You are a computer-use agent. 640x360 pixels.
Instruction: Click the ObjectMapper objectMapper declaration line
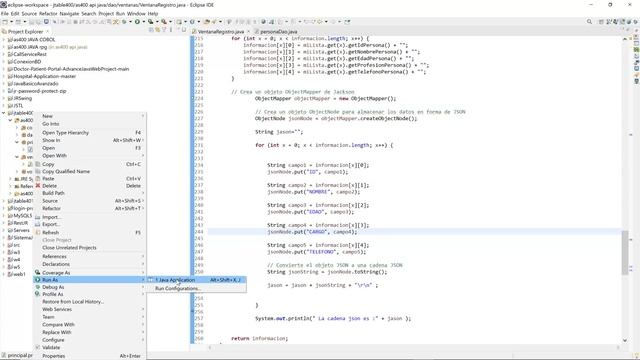click(325, 98)
